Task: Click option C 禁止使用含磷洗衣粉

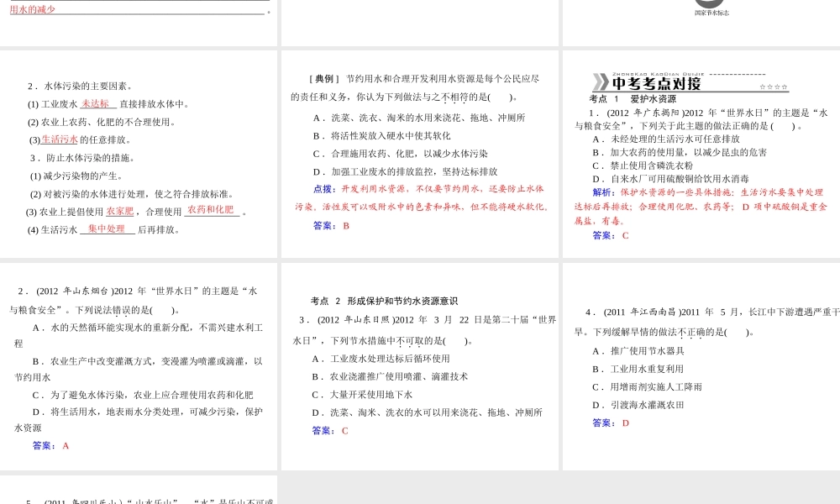Action: (643, 166)
